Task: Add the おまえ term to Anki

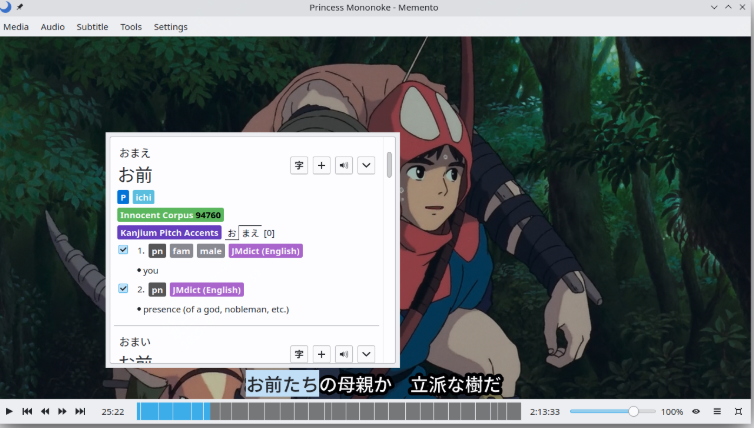Action: tap(322, 165)
